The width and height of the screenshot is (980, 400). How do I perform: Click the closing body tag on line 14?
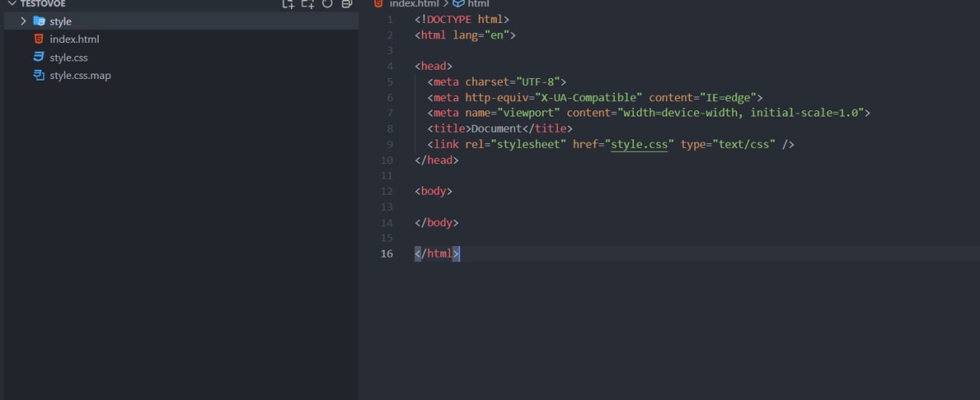click(436, 222)
